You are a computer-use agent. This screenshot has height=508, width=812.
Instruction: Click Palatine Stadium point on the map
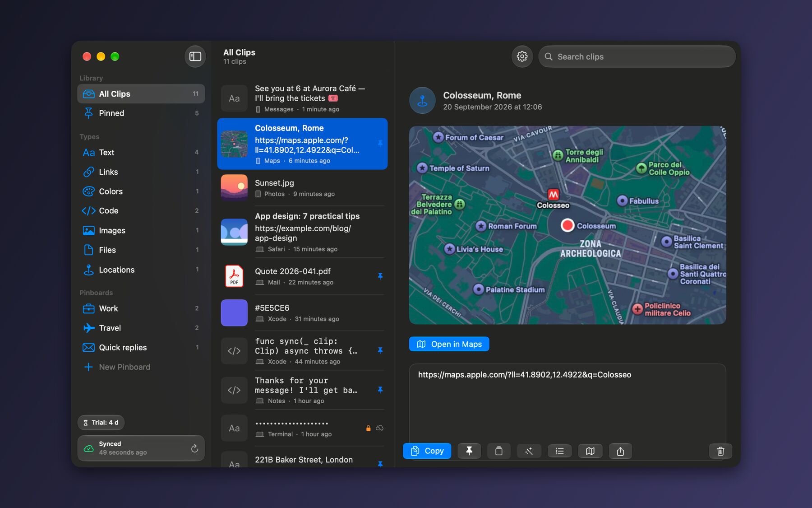click(479, 289)
